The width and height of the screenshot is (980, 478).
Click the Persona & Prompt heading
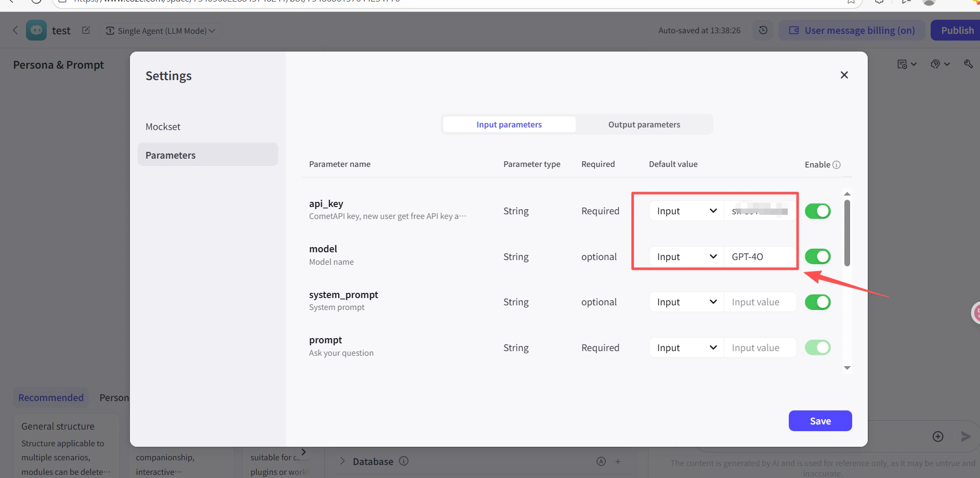[x=58, y=65]
